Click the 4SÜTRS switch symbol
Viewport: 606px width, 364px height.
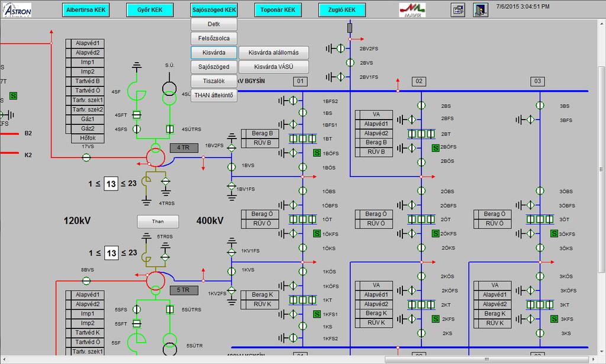170,129
